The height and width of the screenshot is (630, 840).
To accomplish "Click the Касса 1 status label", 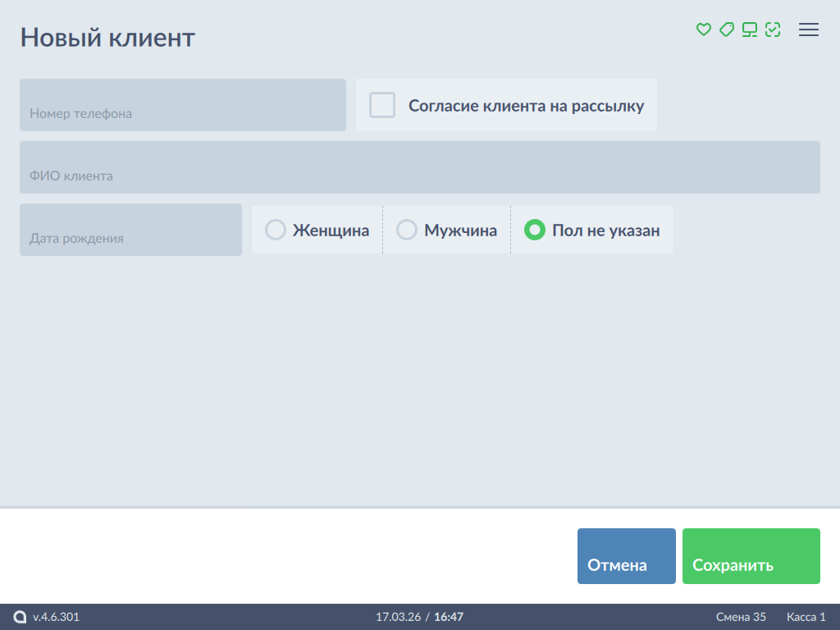I will coord(806,617).
